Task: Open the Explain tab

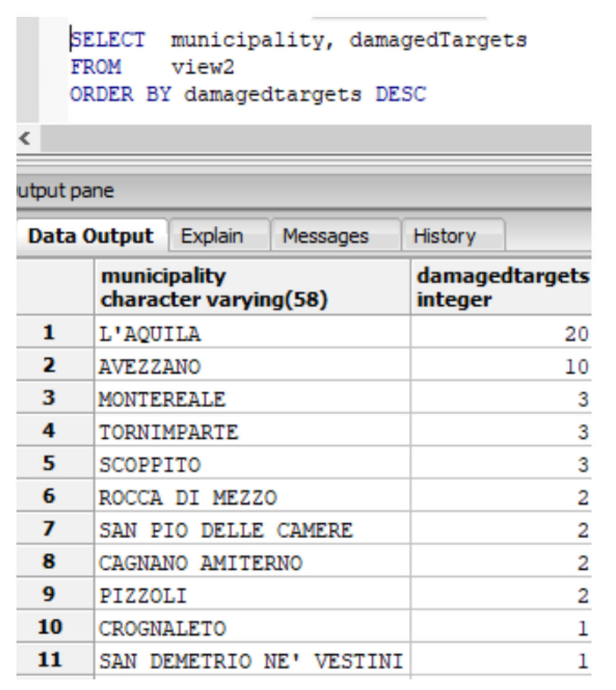Action: click(x=212, y=236)
